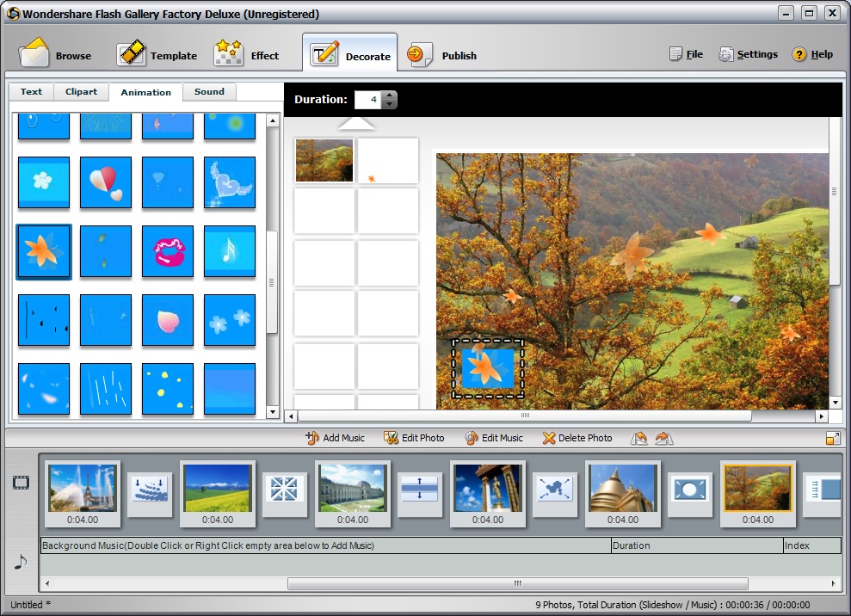The height and width of the screenshot is (616, 851).
Task: Switch to the Text tab
Action: (x=31, y=91)
